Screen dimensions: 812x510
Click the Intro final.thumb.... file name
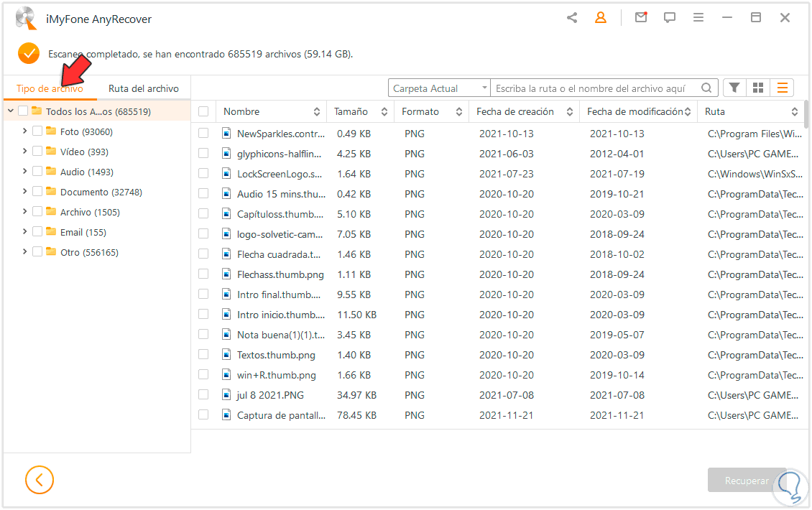click(279, 295)
